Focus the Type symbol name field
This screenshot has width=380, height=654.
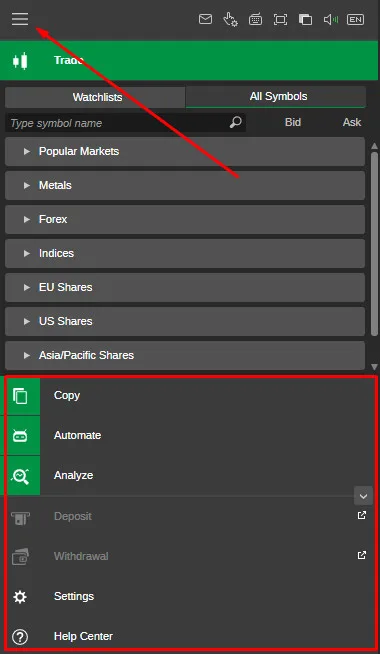[x=125, y=123]
